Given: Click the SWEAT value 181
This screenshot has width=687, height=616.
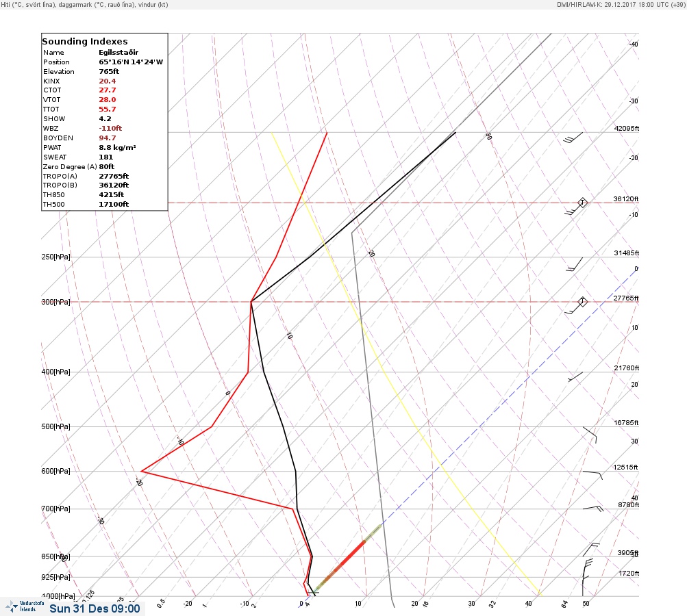Looking at the screenshot, I should pyautogui.click(x=105, y=157).
